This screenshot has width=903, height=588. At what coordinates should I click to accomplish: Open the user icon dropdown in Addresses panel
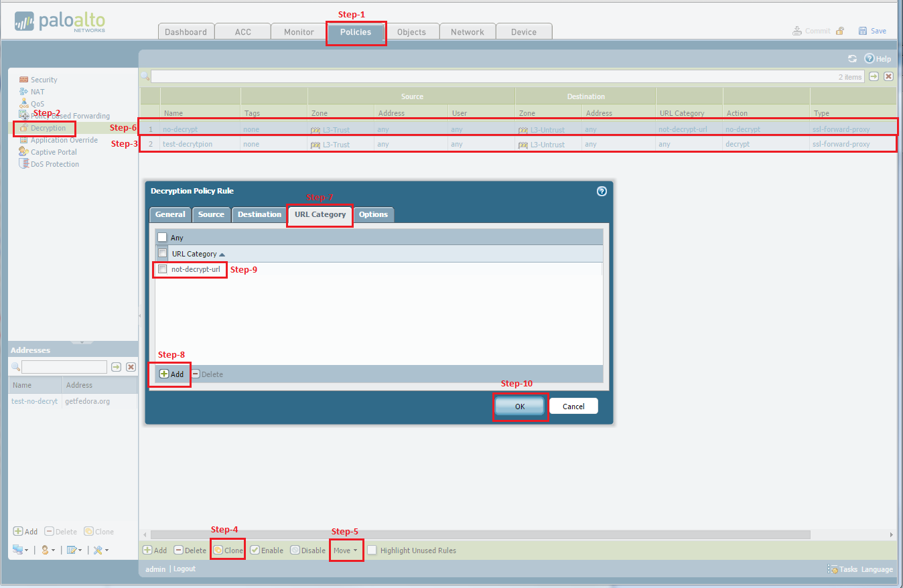pyautogui.click(x=48, y=550)
